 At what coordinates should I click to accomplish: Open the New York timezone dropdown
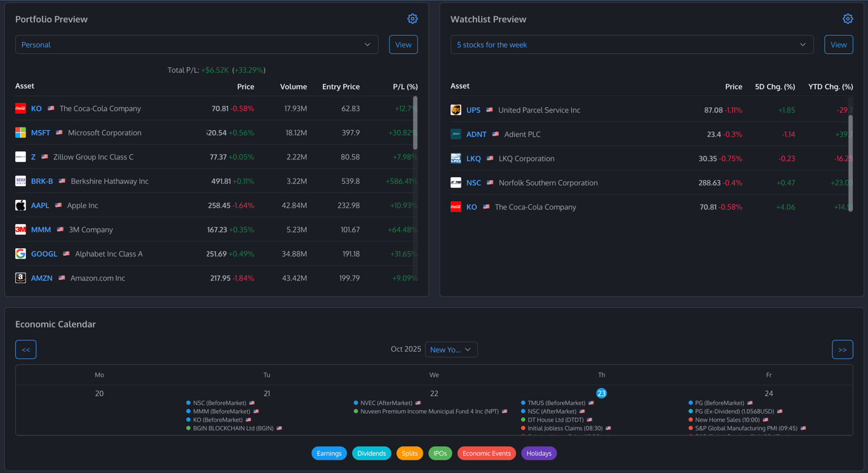click(451, 350)
